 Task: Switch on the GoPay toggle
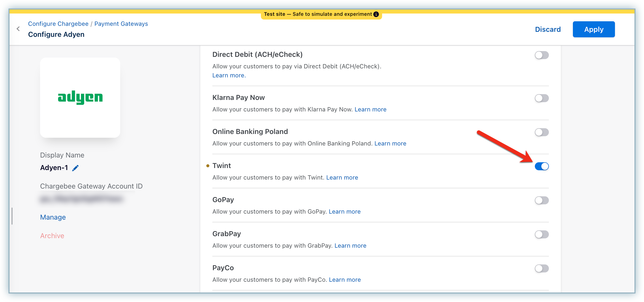[542, 200]
